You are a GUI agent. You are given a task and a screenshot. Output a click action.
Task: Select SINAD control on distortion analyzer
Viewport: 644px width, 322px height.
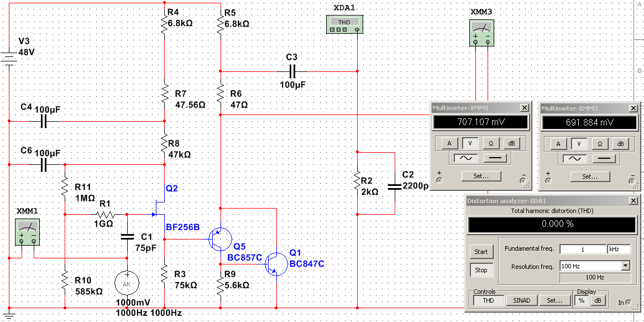pos(522,300)
